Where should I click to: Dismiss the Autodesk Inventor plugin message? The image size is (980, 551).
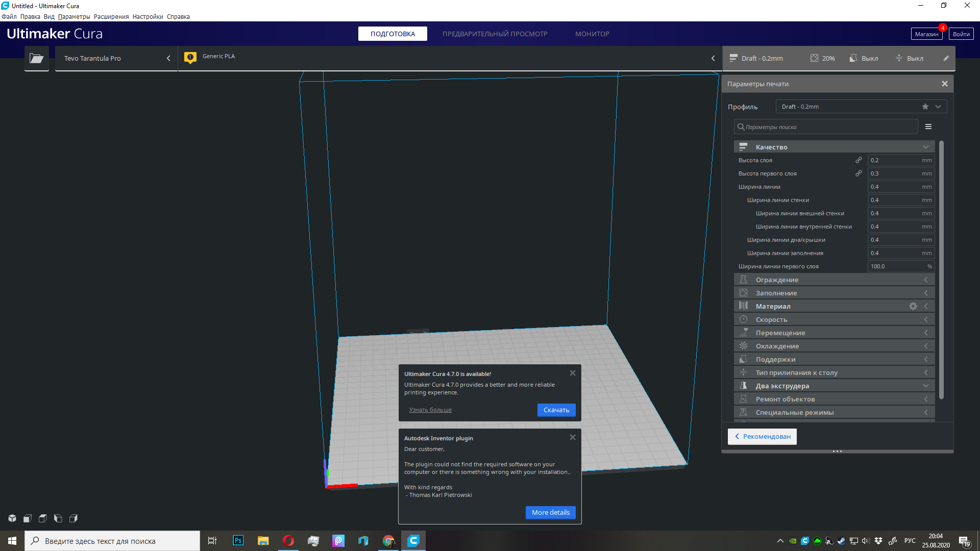click(573, 437)
